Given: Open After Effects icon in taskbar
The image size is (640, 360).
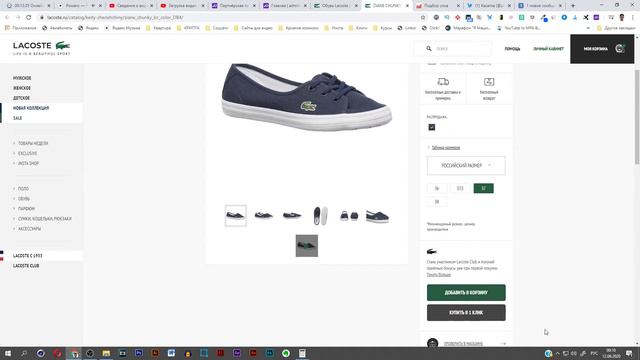Looking at the screenshot, I should tap(237, 353).
